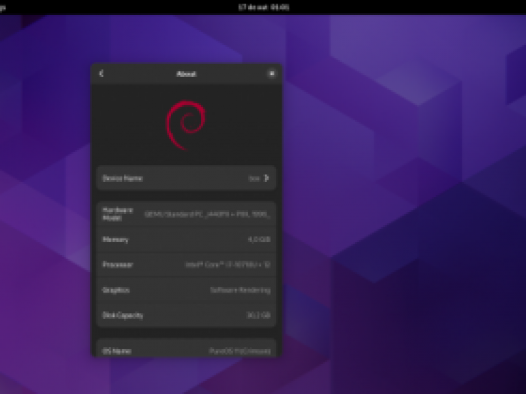Click the About title in header
The width and height of the screenshot is (526, 394).
tap(186, 74)
